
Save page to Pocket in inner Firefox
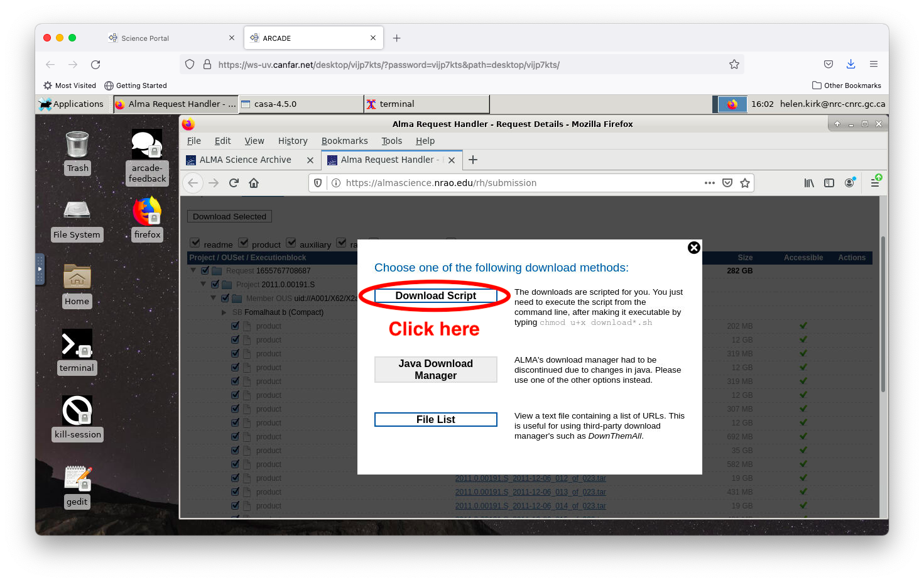pos(727,183)
